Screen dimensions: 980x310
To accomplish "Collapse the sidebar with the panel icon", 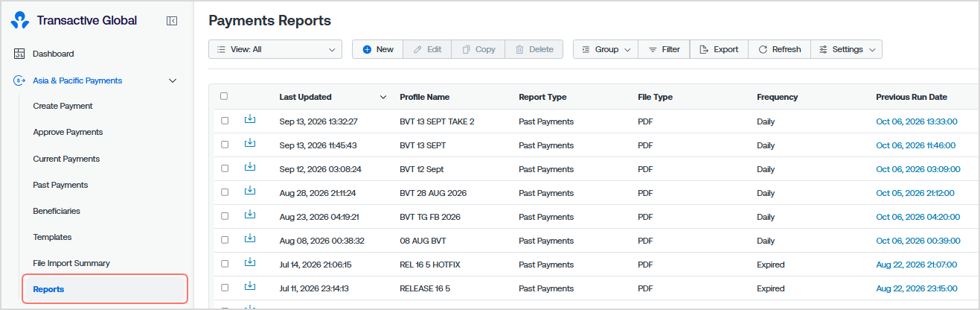I will [172, 21].
